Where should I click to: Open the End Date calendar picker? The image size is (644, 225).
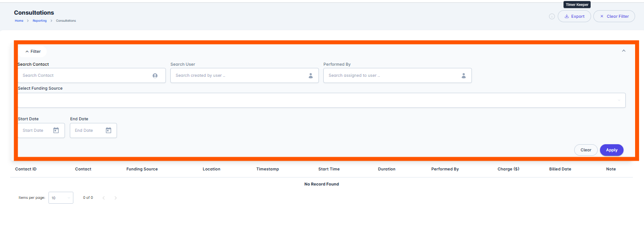[x=109, y=130]
